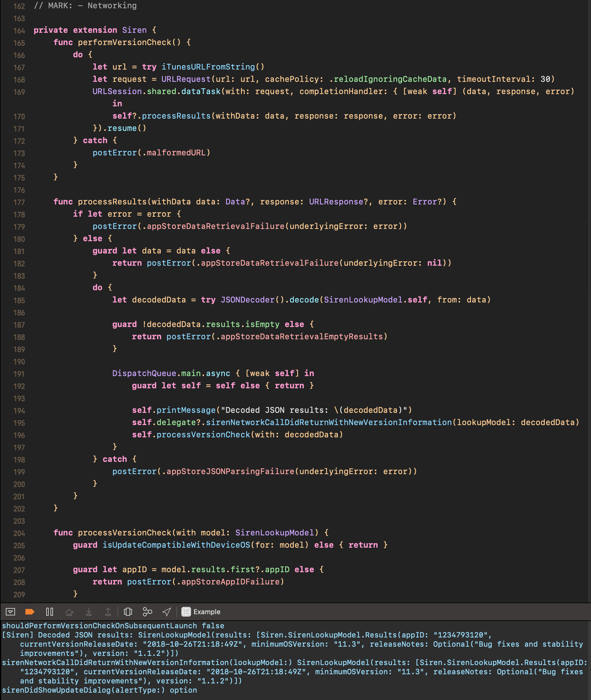The width and height of the screenshot is (591, 700).
Task: Click processResults in the func declaration
Action: 112,201
